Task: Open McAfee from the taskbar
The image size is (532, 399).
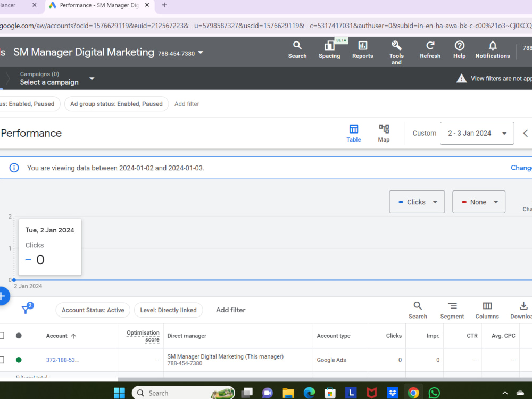Action: pos(371,393)
